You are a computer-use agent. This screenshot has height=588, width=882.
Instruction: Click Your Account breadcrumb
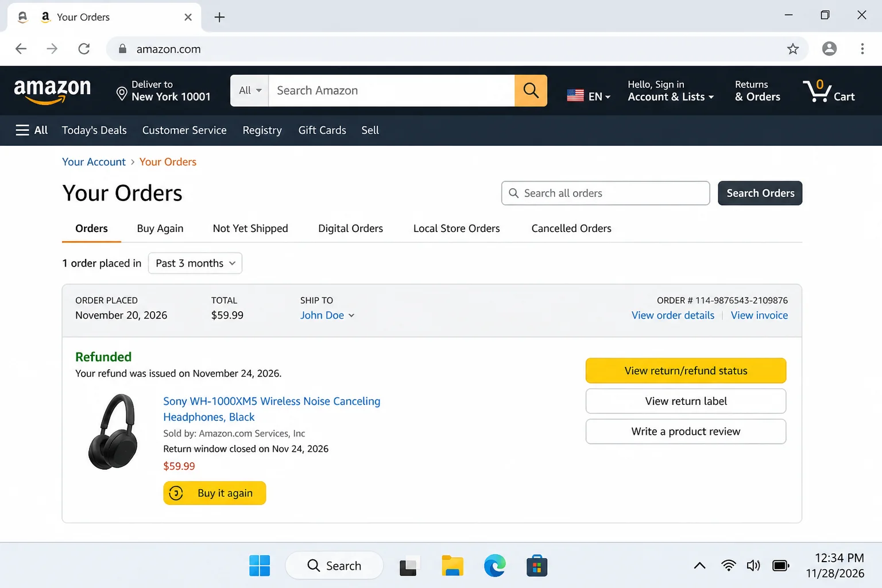94,162
